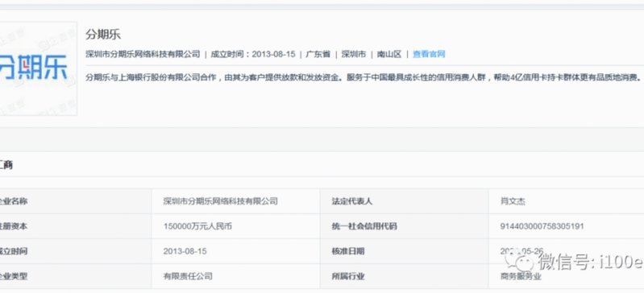The image size is (644, 293).
Task: Click the 法定代表人 label cell
Action: click(x=404, y=201)
